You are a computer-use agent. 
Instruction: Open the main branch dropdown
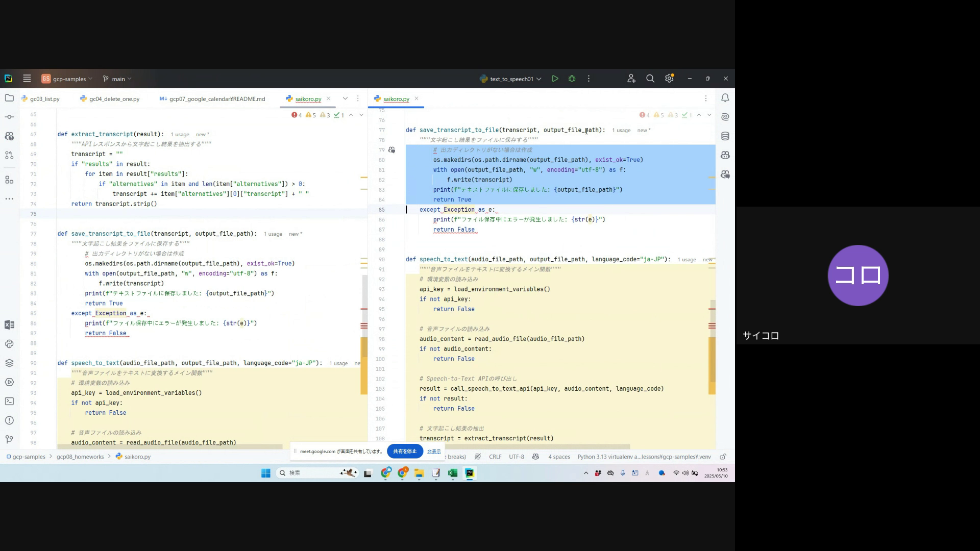117,79
